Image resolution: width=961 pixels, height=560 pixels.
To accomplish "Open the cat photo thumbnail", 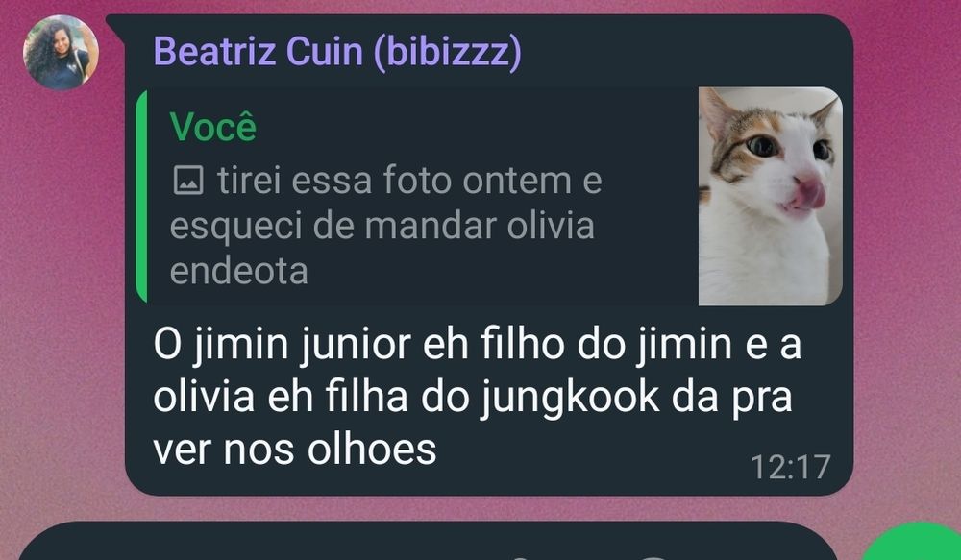I will 771,196.
